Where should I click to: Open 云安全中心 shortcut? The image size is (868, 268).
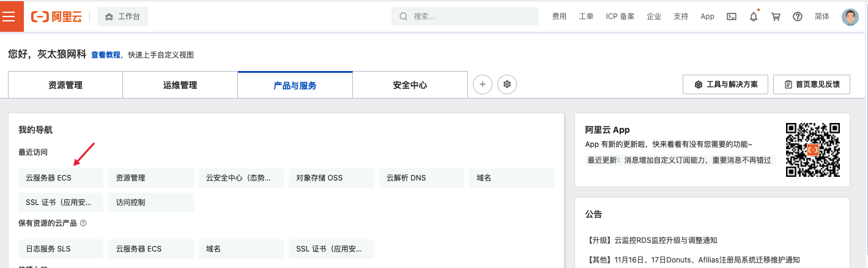click(x=241, y=178)
